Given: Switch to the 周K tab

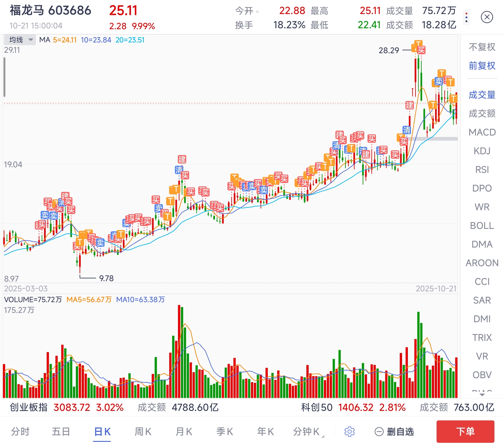Looking at the screenshot, I should pos(143,431).
